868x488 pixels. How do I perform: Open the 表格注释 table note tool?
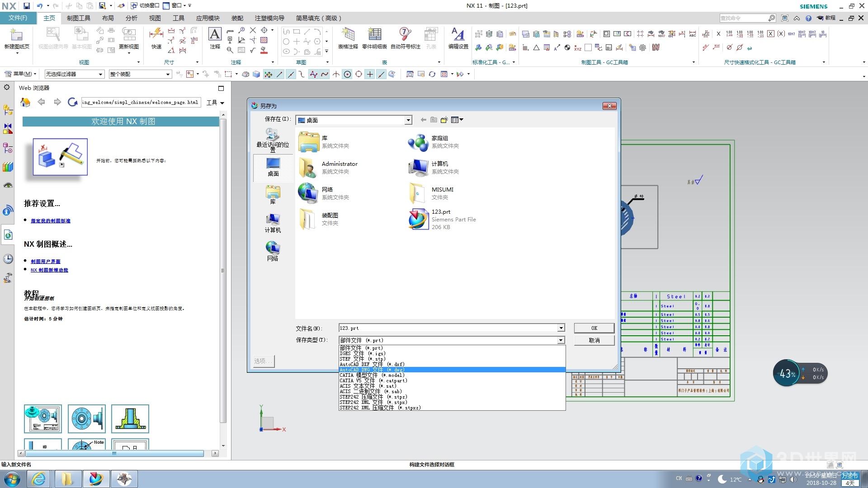click(348, 36)
